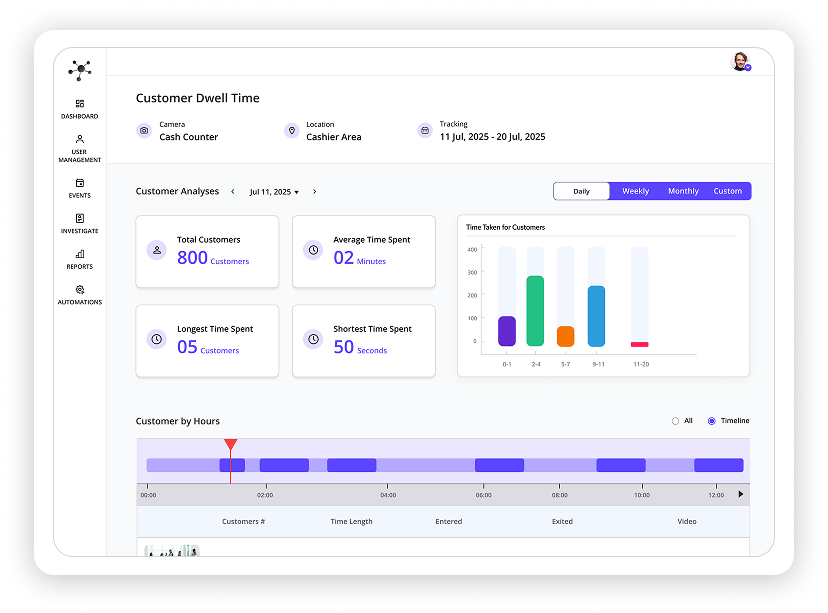The height and width of the screenshot is (613, 828).
Task: Switch to the Weekly tab
Action: click(635, 191)
